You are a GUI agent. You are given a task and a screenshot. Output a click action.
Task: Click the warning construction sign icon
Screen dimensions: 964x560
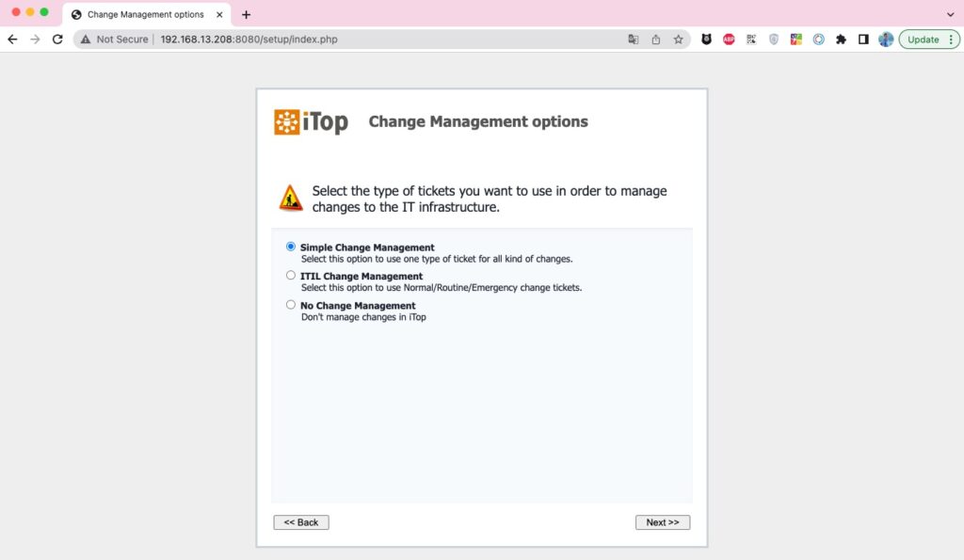[291, 198]
